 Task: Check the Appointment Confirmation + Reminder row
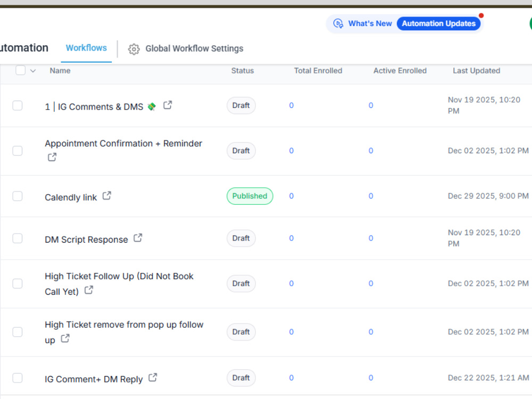click(x=18, y=151)
